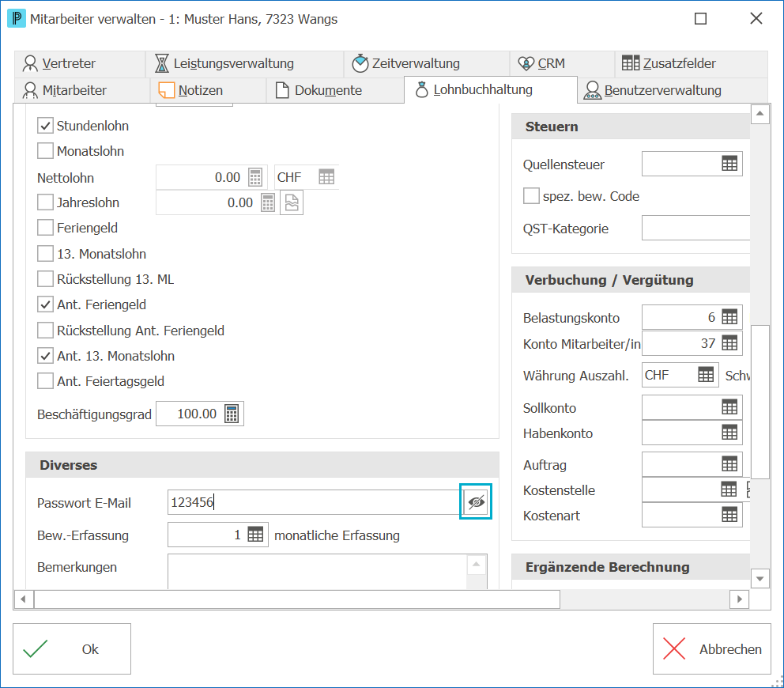
Task: Click the Abbrechen button
Action: coord(712,649)
